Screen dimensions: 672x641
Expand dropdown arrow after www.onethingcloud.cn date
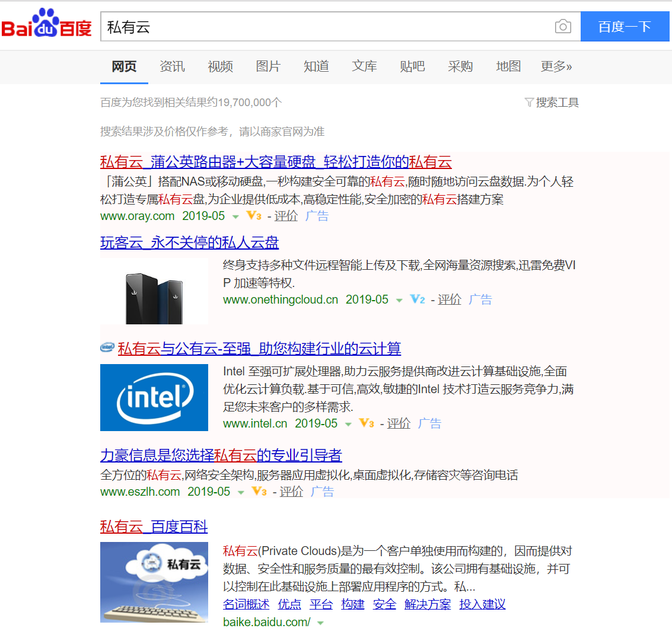(399, 301)
